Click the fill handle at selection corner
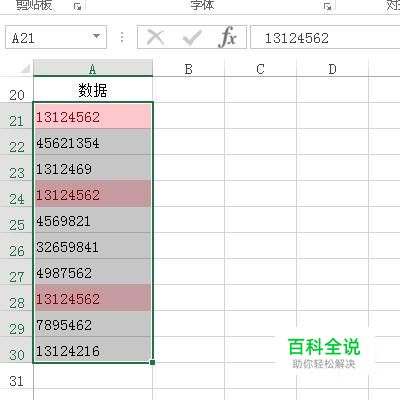Viewport: 400px width, 400px height. tap(153, 362)
